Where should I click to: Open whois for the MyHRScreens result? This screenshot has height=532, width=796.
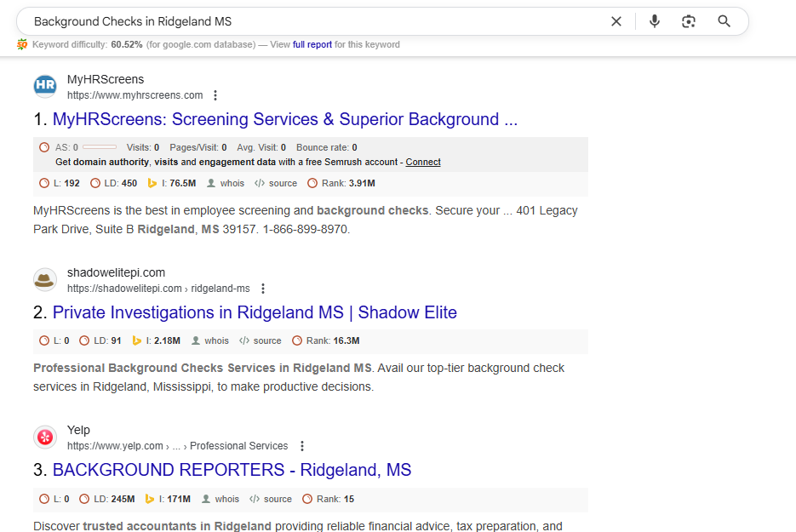click(225, 183)
